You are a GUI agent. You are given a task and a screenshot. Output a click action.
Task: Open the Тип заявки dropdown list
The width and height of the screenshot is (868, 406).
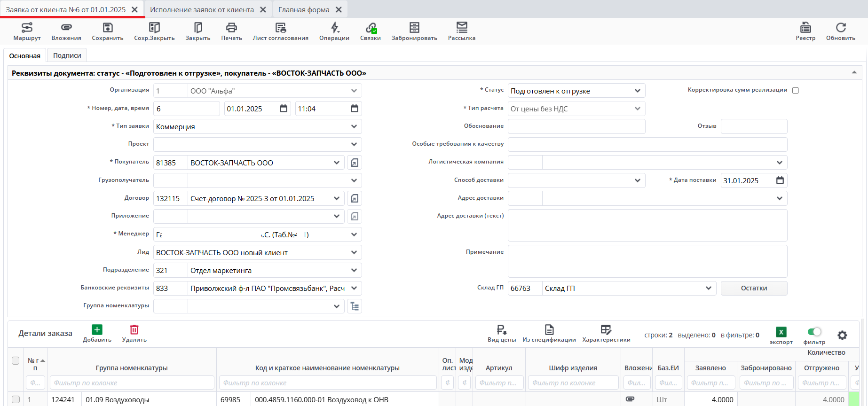tap(354, 126)
